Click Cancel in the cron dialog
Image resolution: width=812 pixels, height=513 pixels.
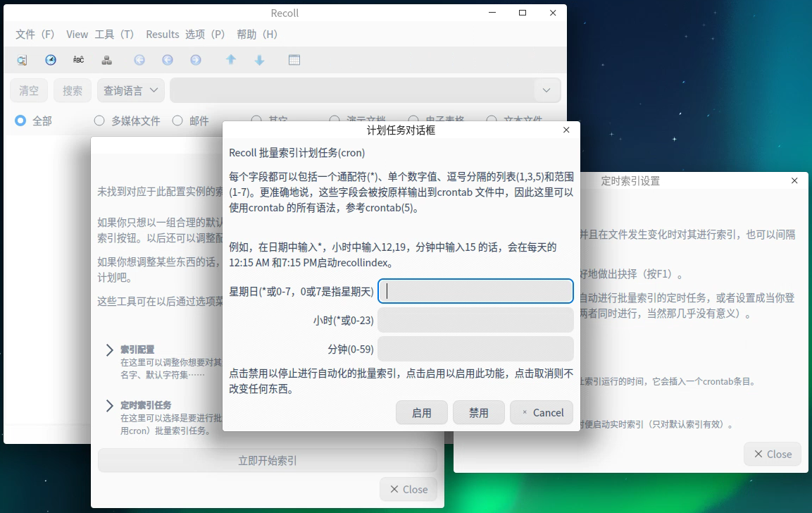point(542,412)
